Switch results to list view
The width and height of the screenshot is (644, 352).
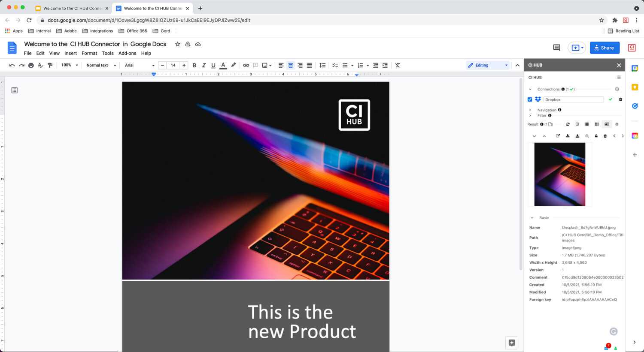pos(586,124)
